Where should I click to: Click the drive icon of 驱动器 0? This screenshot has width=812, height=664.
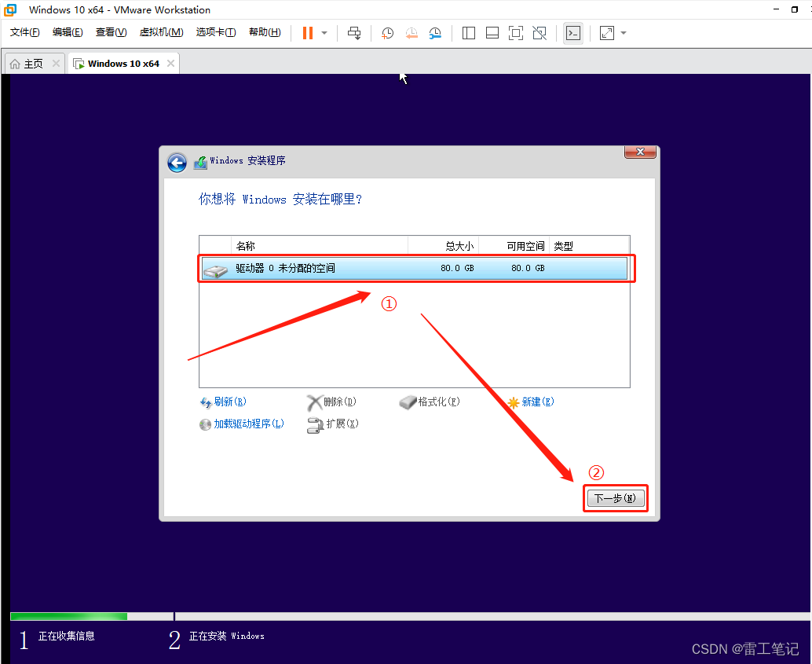point(215,270)
